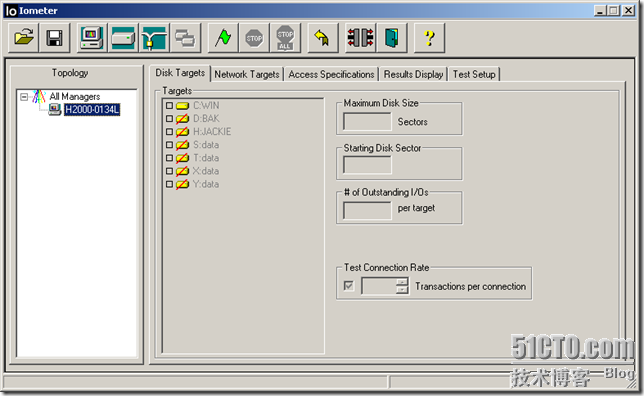Click the C:WIN drive icon
This screenshot has height=396, width=644.
pos(182,106)
